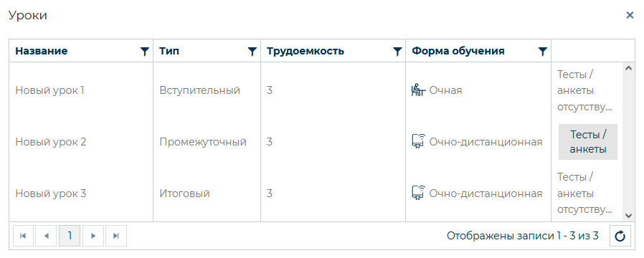Go to the next page of lessons
The image size is (644, 258).
pos(93,236)
